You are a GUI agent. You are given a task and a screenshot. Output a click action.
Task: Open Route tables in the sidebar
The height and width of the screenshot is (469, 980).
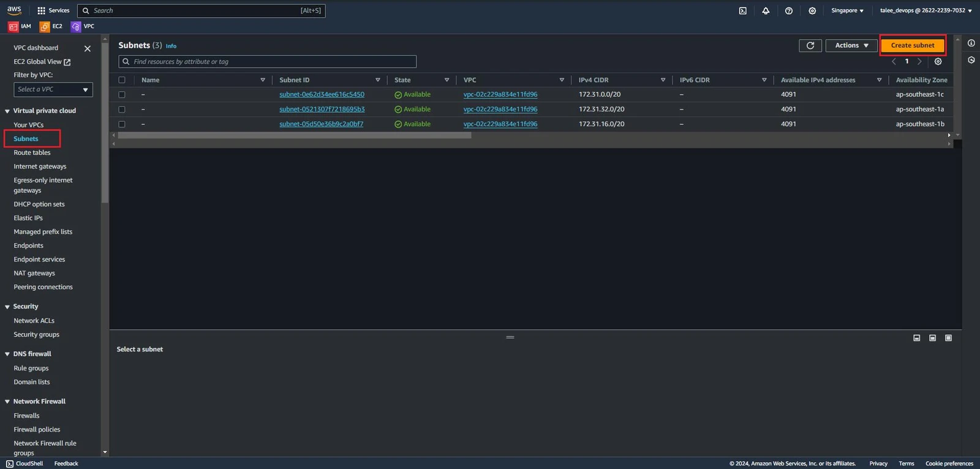click(32, 152)
